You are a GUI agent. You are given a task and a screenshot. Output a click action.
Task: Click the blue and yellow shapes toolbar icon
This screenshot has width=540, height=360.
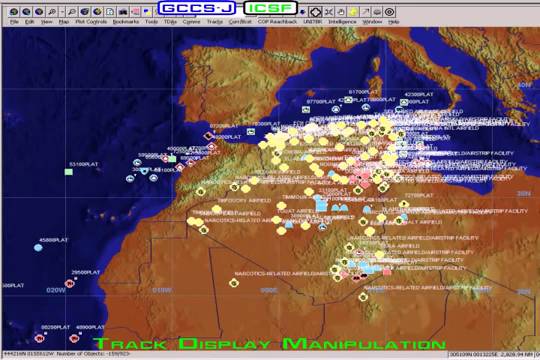(x=148, y=12)
